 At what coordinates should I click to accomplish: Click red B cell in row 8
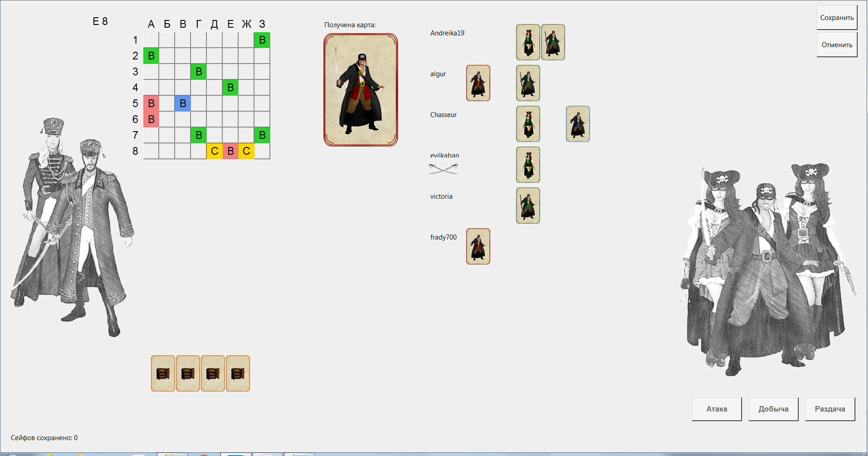(230, 151)
